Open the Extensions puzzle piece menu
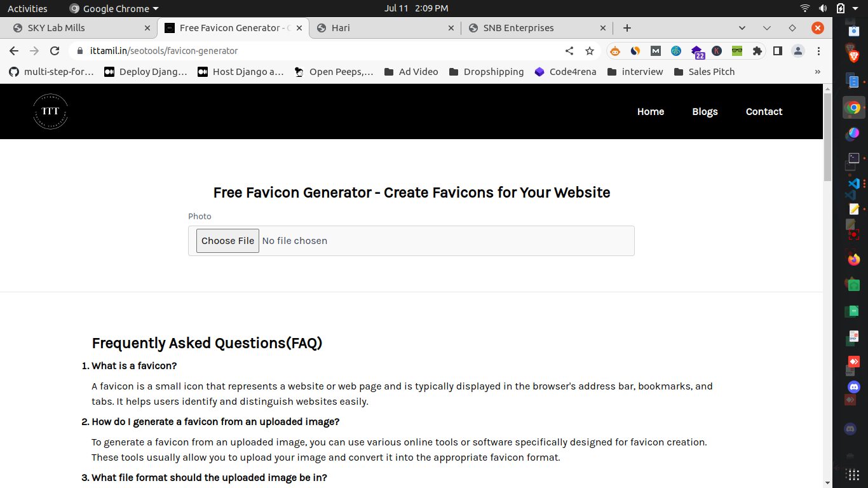 [757, 51]
